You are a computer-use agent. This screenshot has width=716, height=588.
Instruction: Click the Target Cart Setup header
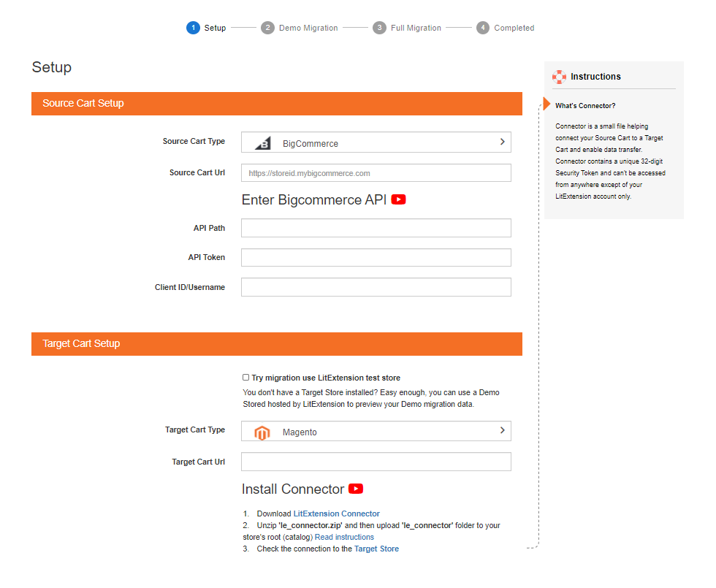coord(277,344)
